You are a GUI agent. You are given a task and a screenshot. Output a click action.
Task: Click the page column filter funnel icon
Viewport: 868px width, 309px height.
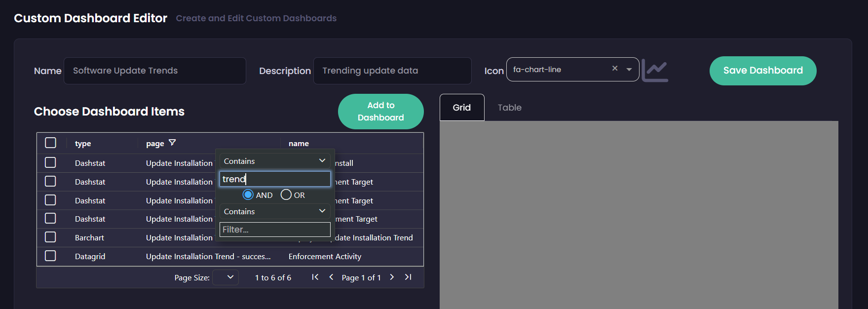172,143
